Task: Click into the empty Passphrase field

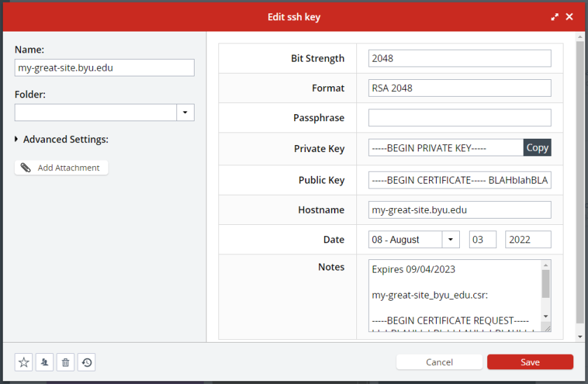Action: tap(459, 118)
